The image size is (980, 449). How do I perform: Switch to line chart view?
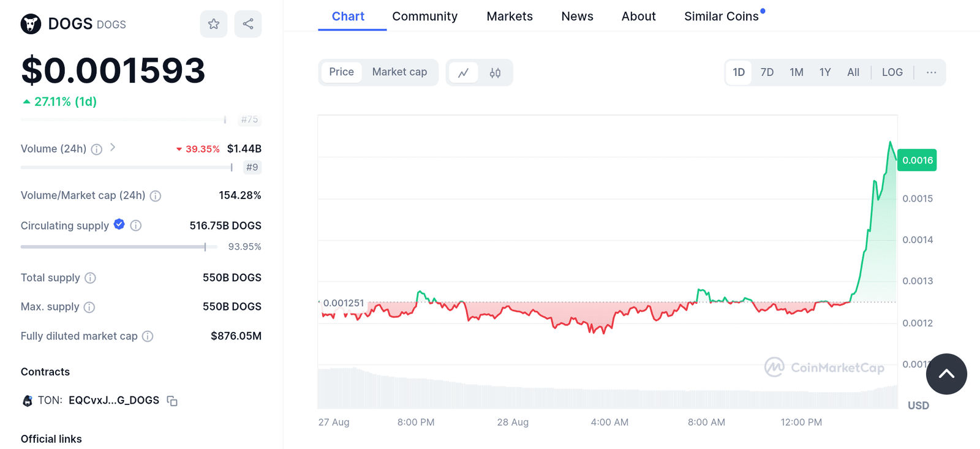[x=464, y=72]
